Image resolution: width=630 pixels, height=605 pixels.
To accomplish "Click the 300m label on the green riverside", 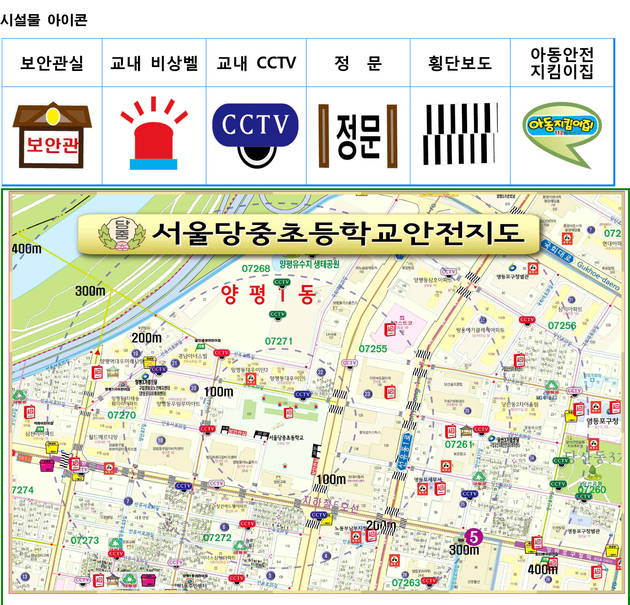I will [90, 290].
